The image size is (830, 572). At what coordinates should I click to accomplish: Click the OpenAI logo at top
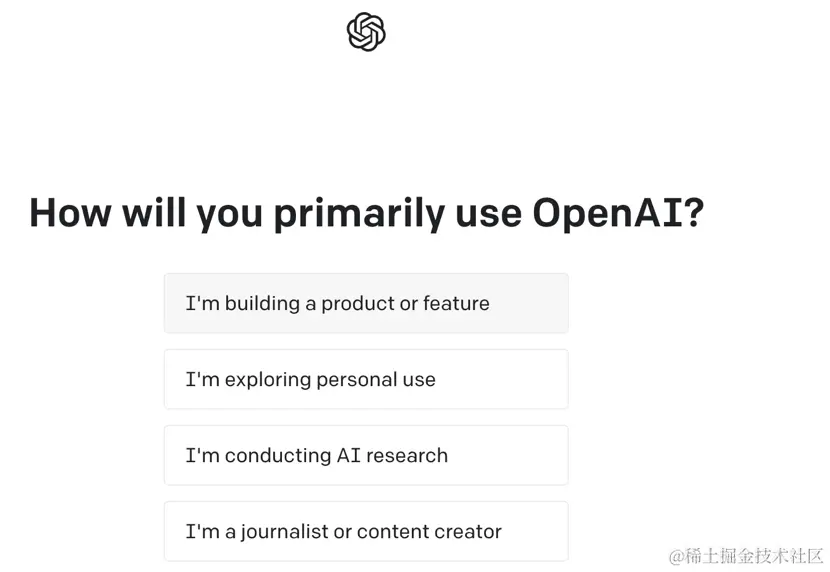coord(366,32)
